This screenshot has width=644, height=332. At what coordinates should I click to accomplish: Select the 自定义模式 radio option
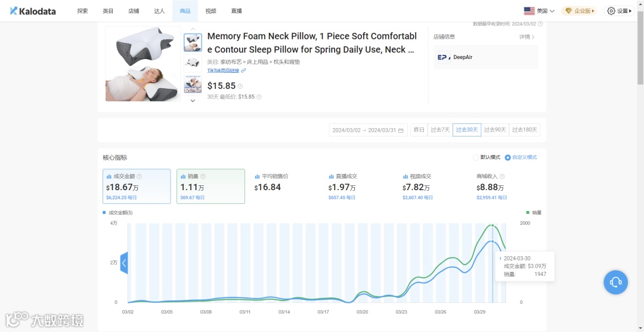(x=507, y=157)
